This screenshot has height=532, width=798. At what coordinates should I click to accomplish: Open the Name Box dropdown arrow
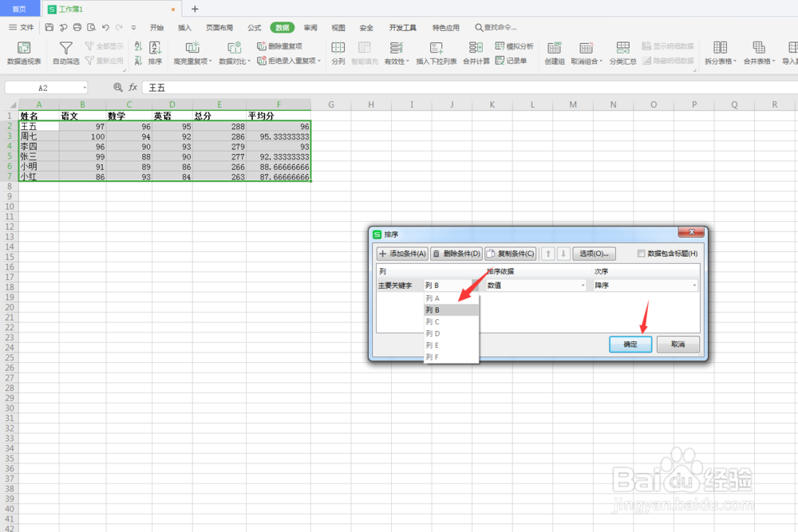[85, 88]
